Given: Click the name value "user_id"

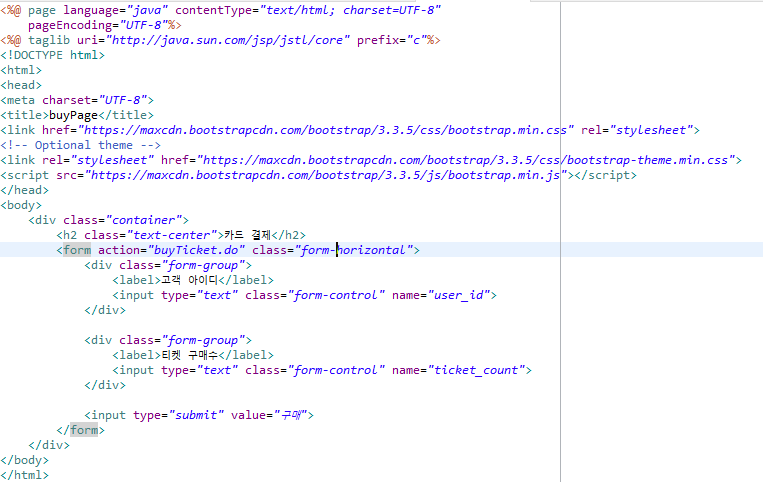Looking at the screenshot, I should [x=459, y=295].
